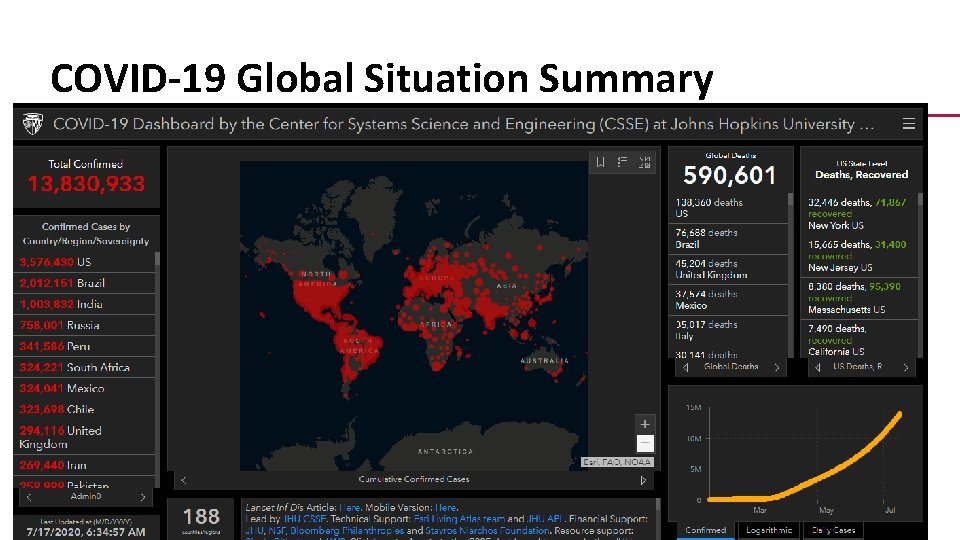Click the last updated 7/17/2020 timestamp
960x540 pixels.
click(x=86, y=532)
